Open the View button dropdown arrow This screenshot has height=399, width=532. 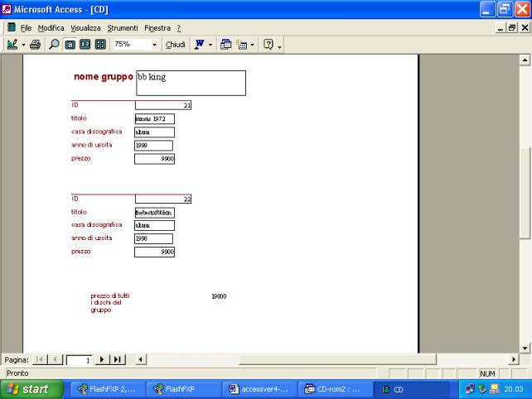pos(23,45)
